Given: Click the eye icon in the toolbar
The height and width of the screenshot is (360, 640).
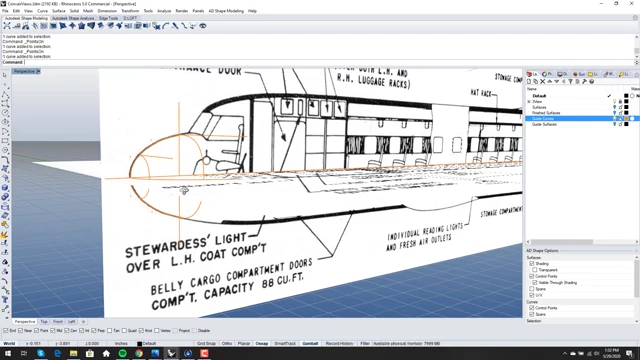Looking at the screenshot, I should coord(202,26).
